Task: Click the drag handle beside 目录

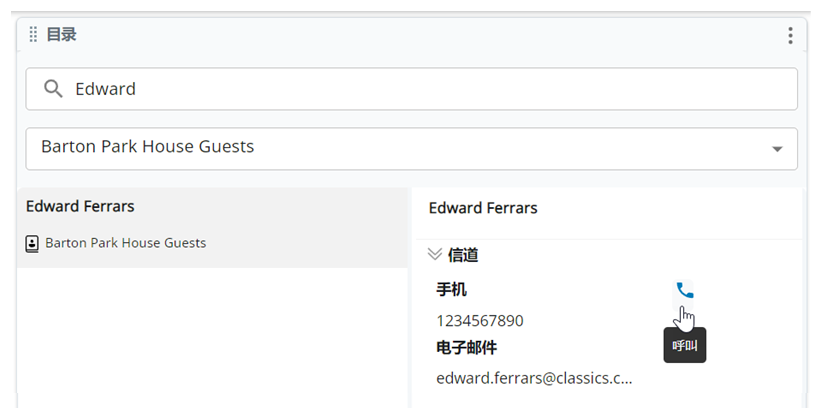Action: pyautogui.click(x=33, y=35)
